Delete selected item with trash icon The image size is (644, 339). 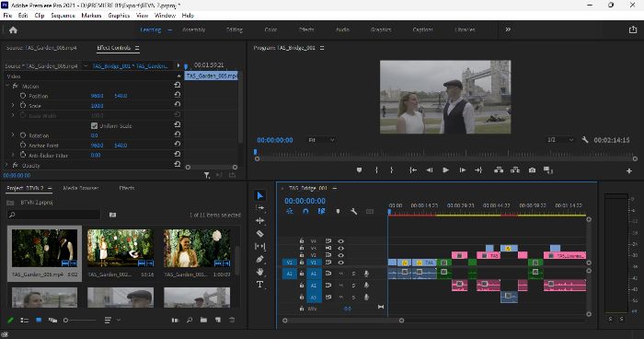[232, 320]
